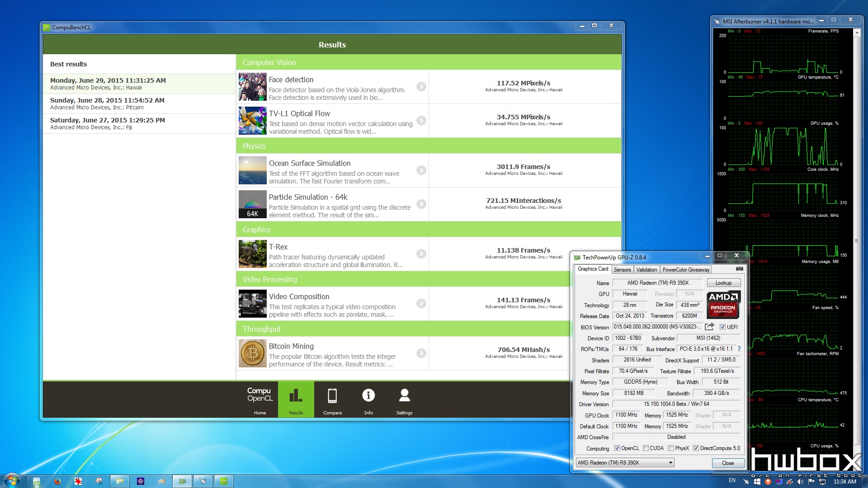Click the Bitcoin Mining coin thumbnail
Image resolution: width=868 pixels, height=488 pixels.
[x=253, y=353]
